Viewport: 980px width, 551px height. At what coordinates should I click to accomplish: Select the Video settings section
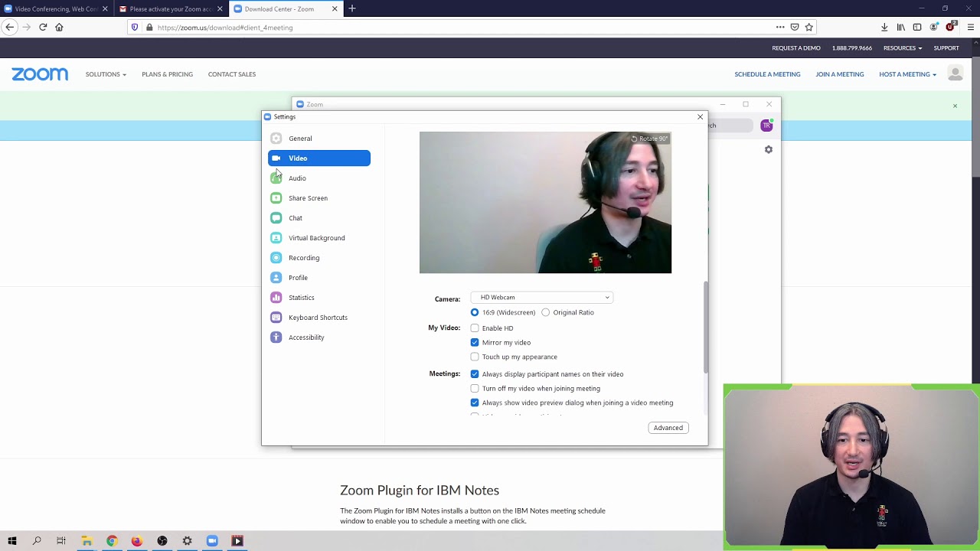pos(318,158)
